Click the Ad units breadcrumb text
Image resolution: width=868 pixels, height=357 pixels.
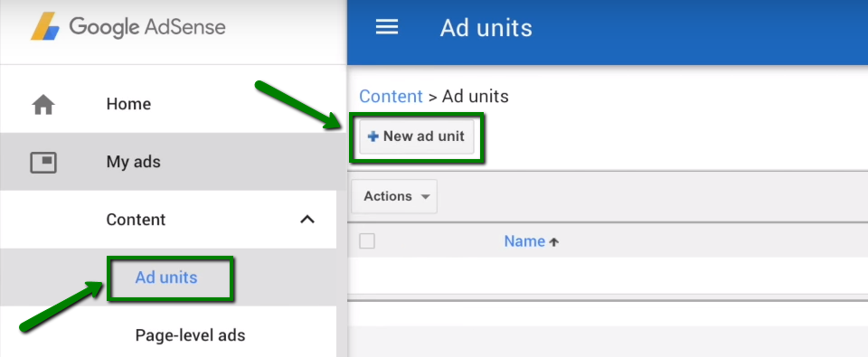(x=475, y=97)
